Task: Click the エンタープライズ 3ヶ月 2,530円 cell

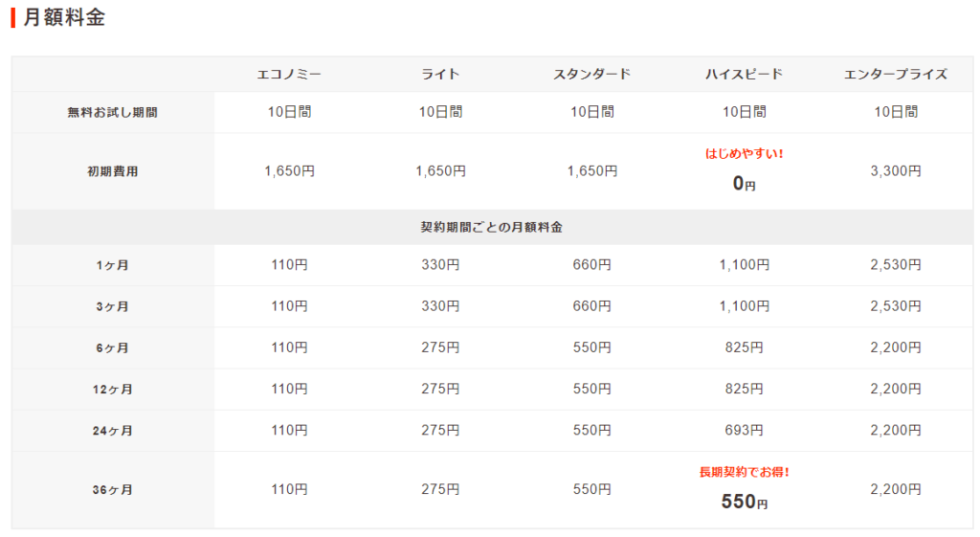Action: tap(896, 305)
